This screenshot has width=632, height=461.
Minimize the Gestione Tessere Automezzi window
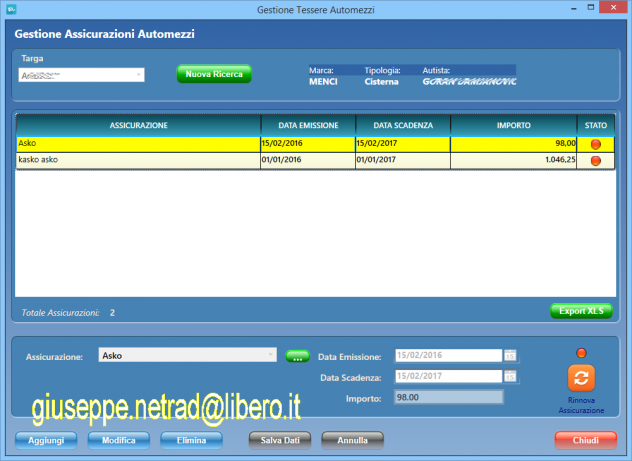pyautogui.click(x=574, y=8)
